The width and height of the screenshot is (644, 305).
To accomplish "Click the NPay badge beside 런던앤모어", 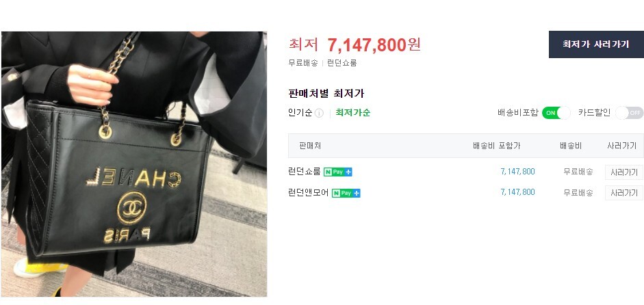I will click(346, 193).
